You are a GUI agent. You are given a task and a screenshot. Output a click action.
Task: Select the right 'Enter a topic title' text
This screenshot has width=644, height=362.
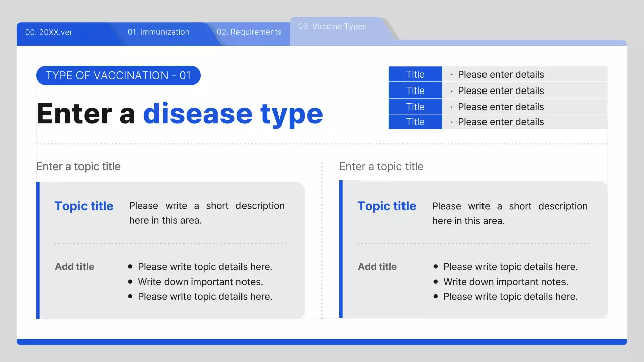pos(381,167)
